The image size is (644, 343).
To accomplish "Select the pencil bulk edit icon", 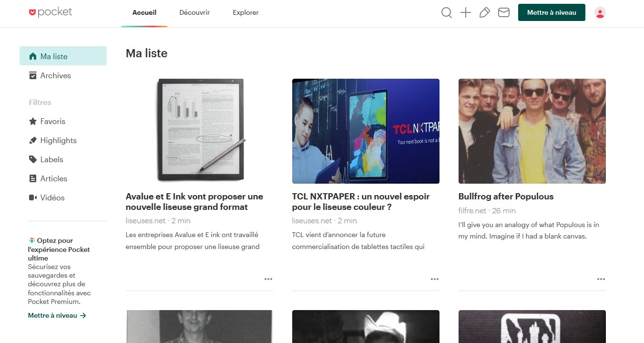I will 485,13.
